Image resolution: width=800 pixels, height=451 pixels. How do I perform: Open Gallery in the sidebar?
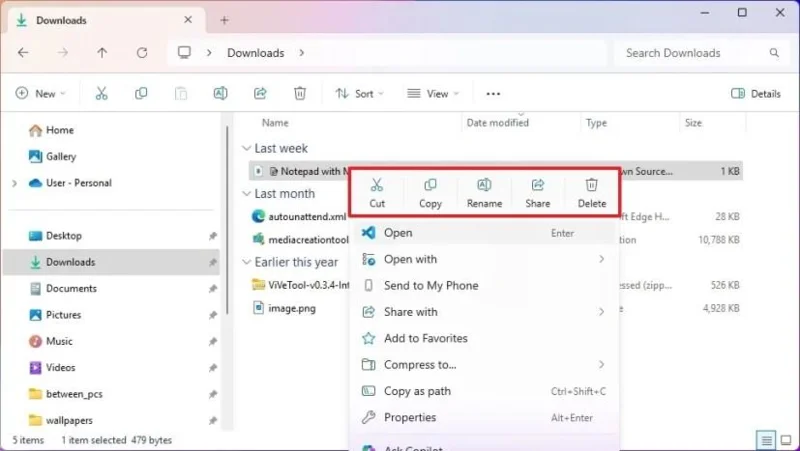(52, 157)
